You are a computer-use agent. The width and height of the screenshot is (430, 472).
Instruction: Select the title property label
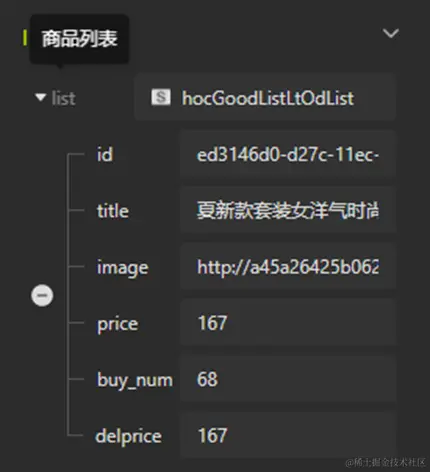(113, 211)
